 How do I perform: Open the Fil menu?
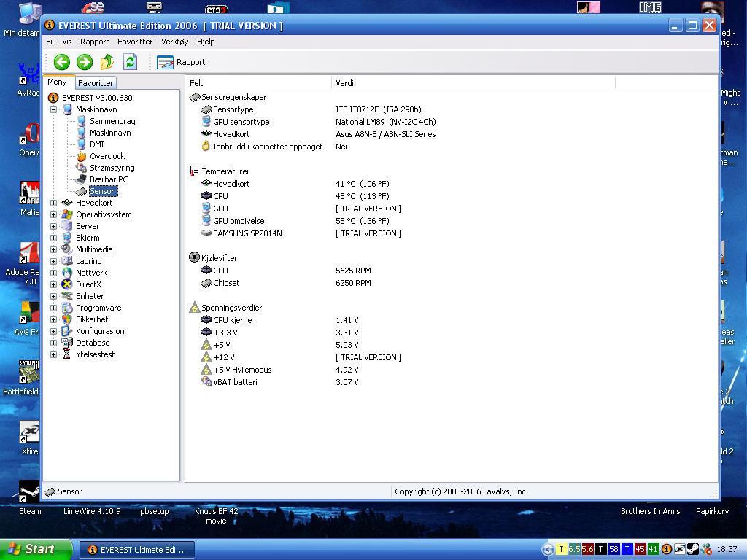50,42
